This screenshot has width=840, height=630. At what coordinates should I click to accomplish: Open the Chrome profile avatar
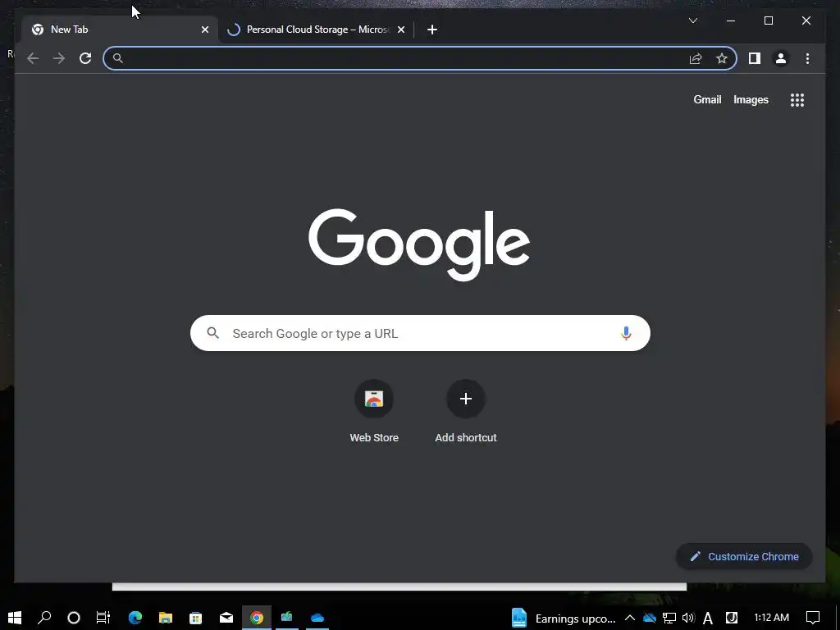(x=781, y=58)
